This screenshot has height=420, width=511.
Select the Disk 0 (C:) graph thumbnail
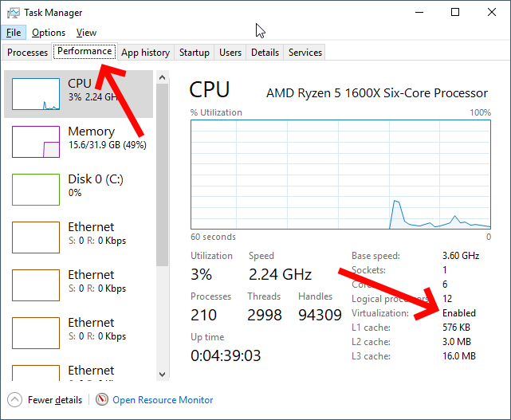[x=36, y=190]
